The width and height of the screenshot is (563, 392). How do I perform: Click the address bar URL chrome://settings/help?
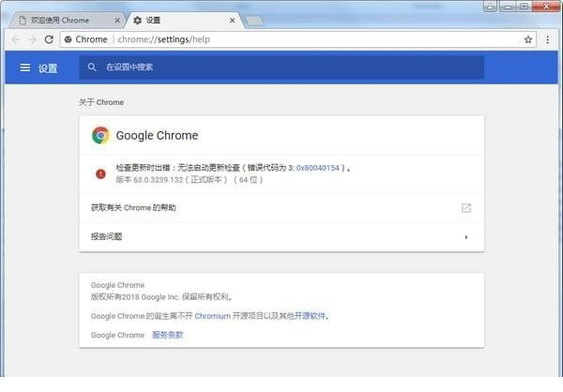pyautogui.click(x=163, y=39)
